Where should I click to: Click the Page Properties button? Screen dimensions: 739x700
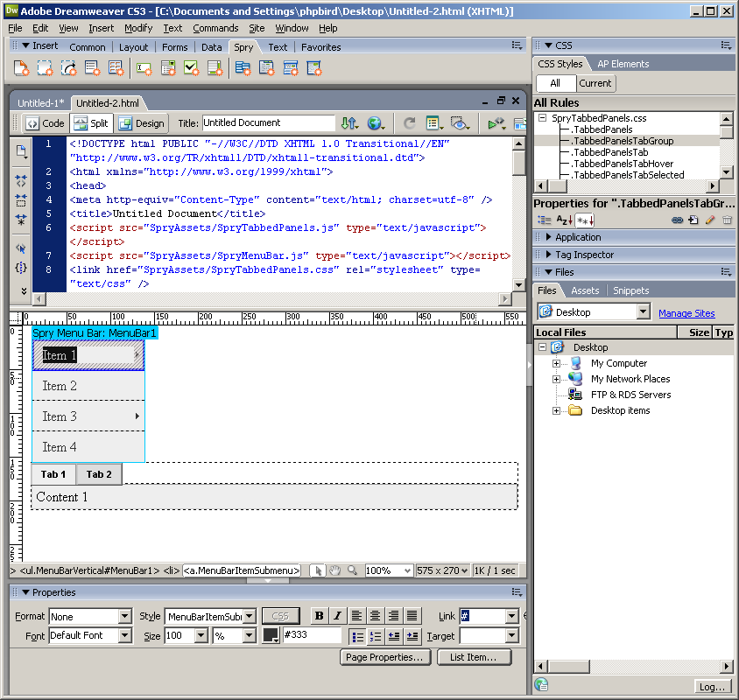(385, 657)
